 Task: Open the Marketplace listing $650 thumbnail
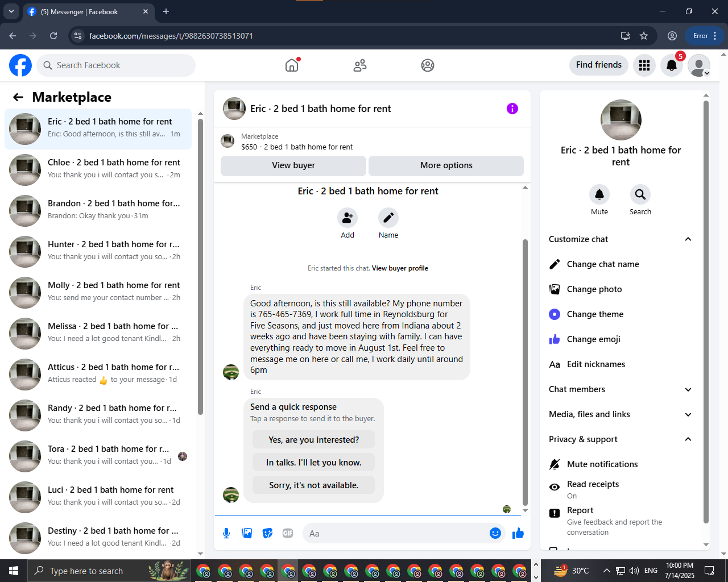tap(227, 141)
